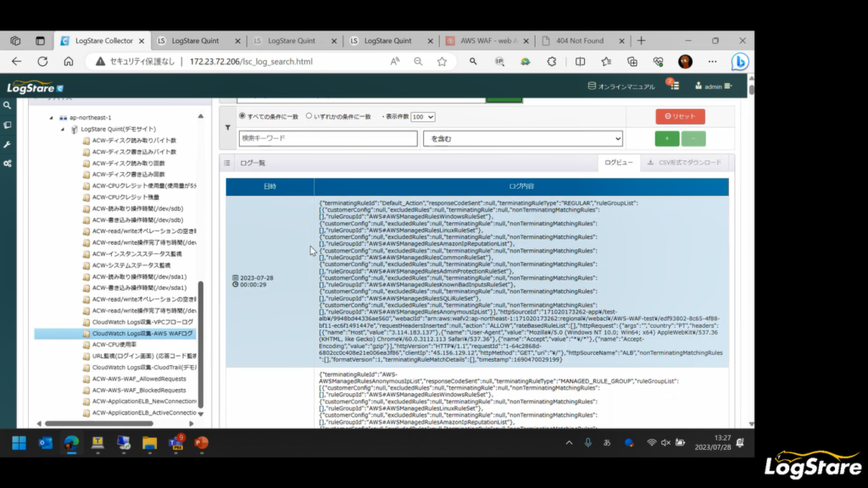The image size is (868, 488).
Task: Click the browser address bar URL
Action: [251, 61]
